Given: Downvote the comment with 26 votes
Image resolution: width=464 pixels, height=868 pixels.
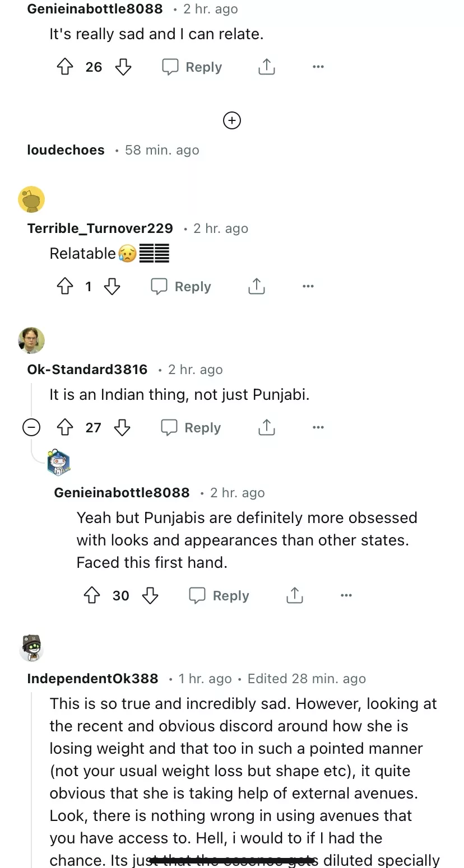Looking at the screenshot, I should tap(123, 67).
